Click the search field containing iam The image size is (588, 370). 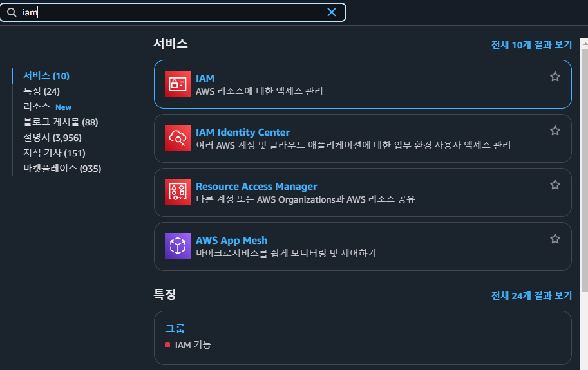(x=173, y=12)
